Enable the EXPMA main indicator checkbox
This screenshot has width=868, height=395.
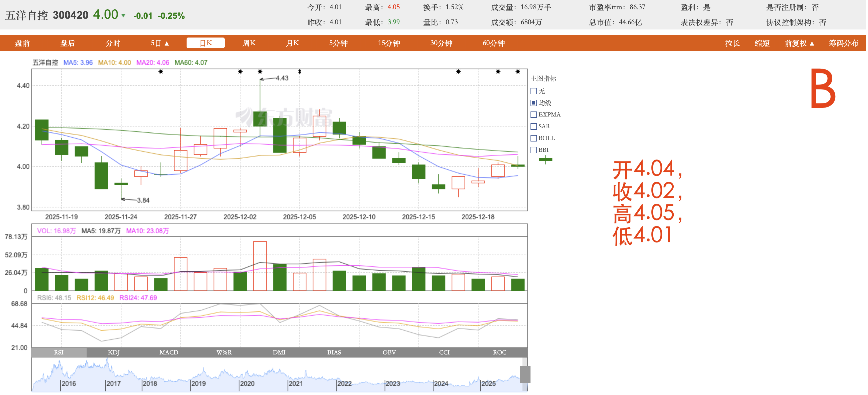[x=534, y=115]
